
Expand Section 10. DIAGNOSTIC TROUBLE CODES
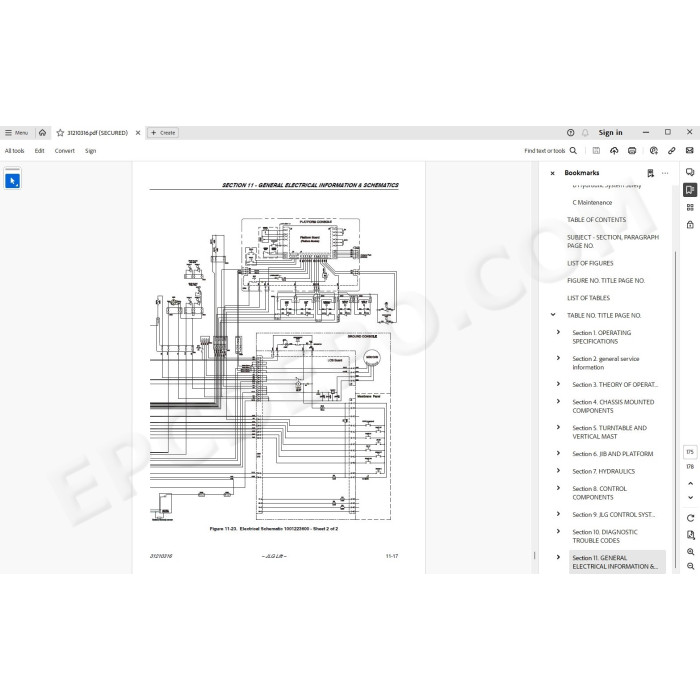pos(558,531)
